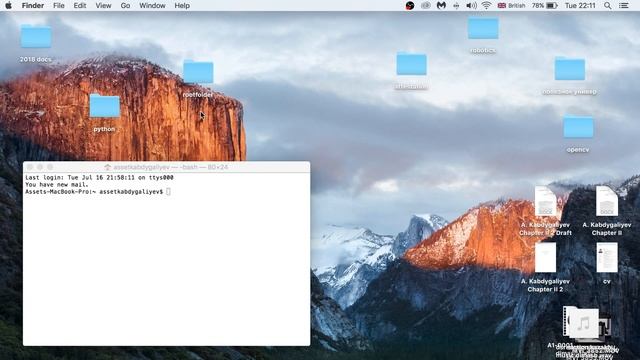Image resolution: width=640 pixels, height=360 pixels.
Task: Select the python folder
Action: coord(104,106)
